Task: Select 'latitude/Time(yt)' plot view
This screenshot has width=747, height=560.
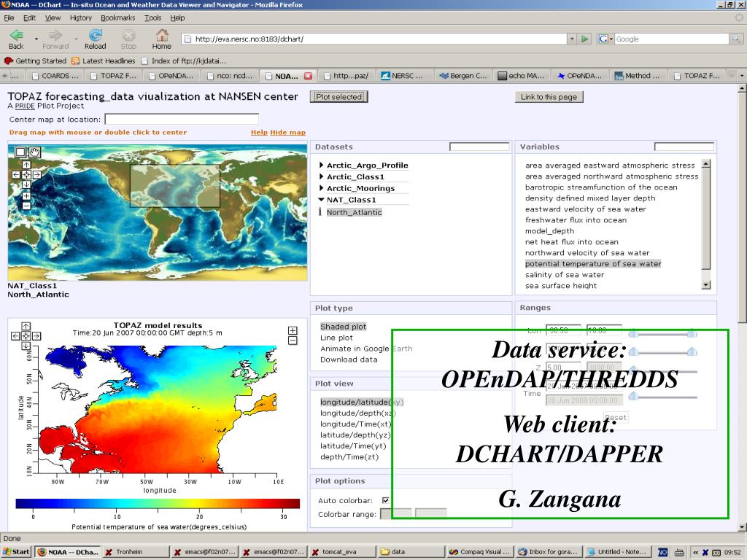Action: click(353, 446)
